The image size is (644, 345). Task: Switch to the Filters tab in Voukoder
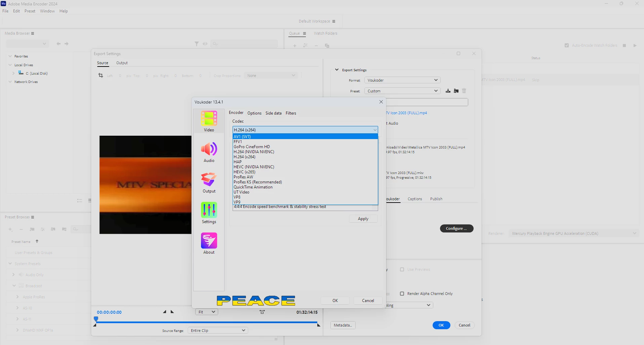291,113
